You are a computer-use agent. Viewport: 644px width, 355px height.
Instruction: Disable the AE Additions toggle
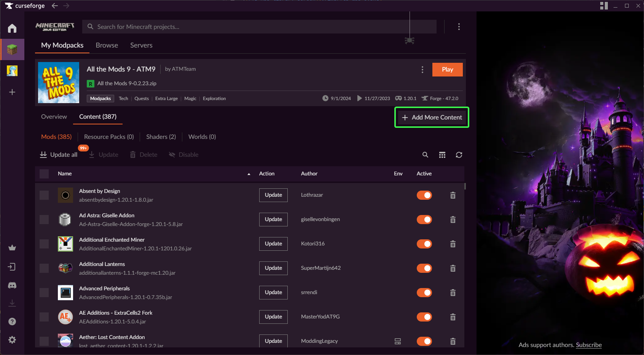pyautogui.click(x=424, y=317)
